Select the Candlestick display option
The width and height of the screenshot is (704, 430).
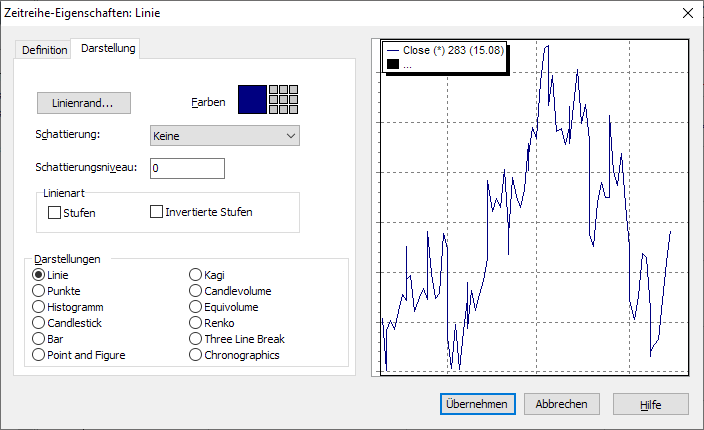pos(39,323)
